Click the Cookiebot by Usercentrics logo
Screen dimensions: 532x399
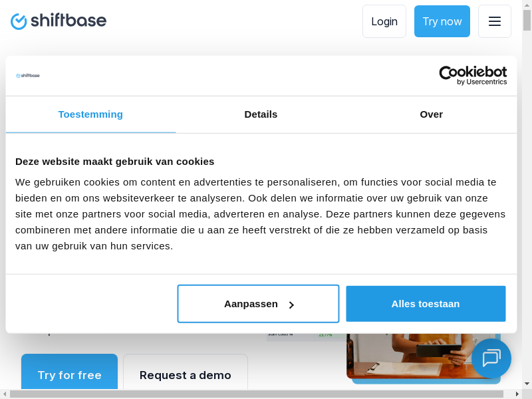[473, 75]
